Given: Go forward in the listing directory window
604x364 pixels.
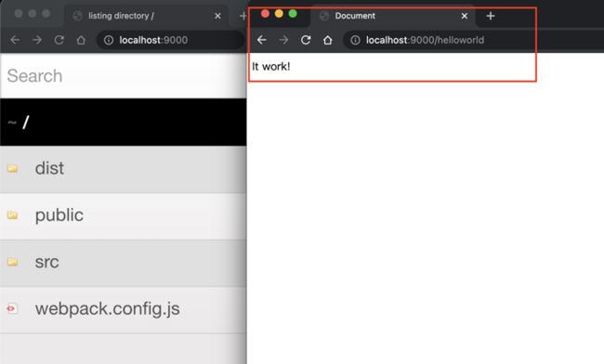Looking at the screenshot, I should click(37, 40).
